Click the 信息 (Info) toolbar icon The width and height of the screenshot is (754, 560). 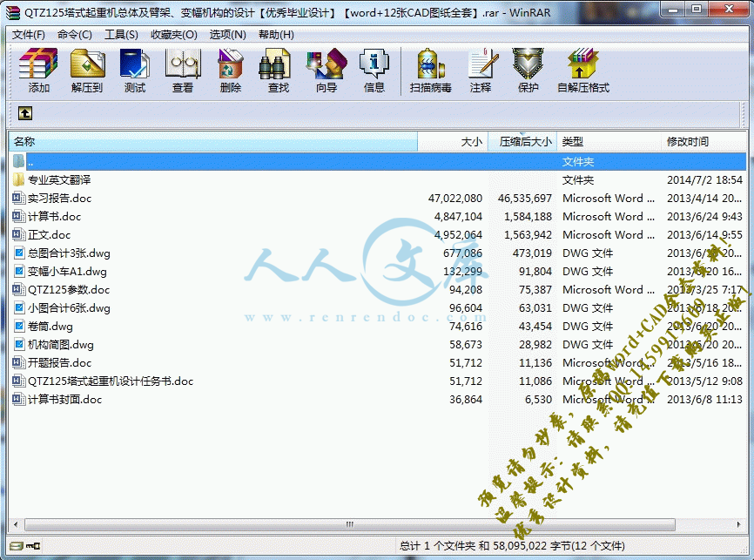click(374, 63)
